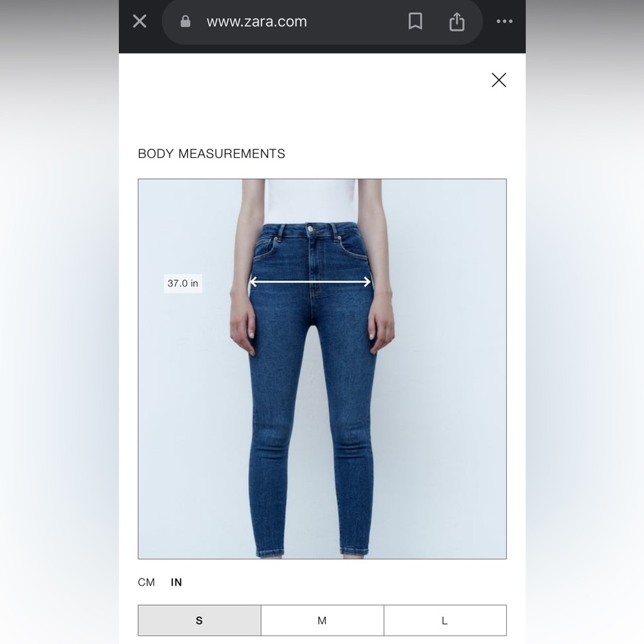644x644 pixels.
Task: Click the right arrowhead of the hip measurement
Action: (367, 282)
